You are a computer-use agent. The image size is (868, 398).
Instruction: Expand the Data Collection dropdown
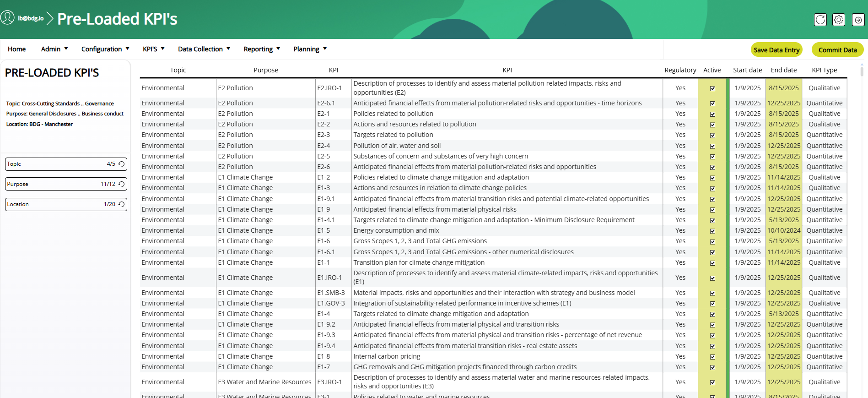point(204,49)
